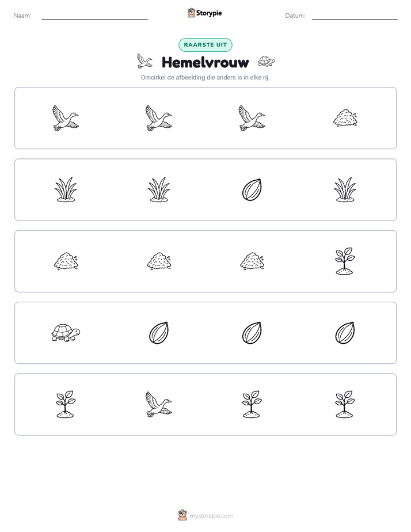
Task: Click the sprout in the dirt pile row
Action: pos(345,261)
